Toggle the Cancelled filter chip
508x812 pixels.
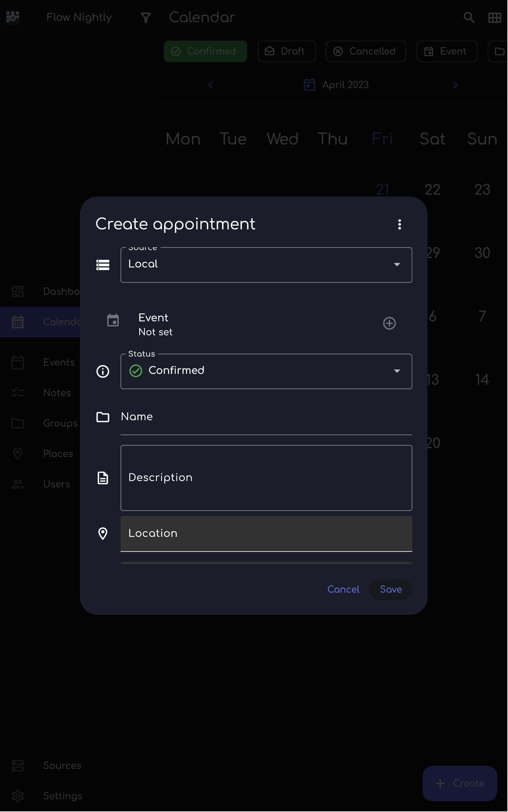(366, 51)
